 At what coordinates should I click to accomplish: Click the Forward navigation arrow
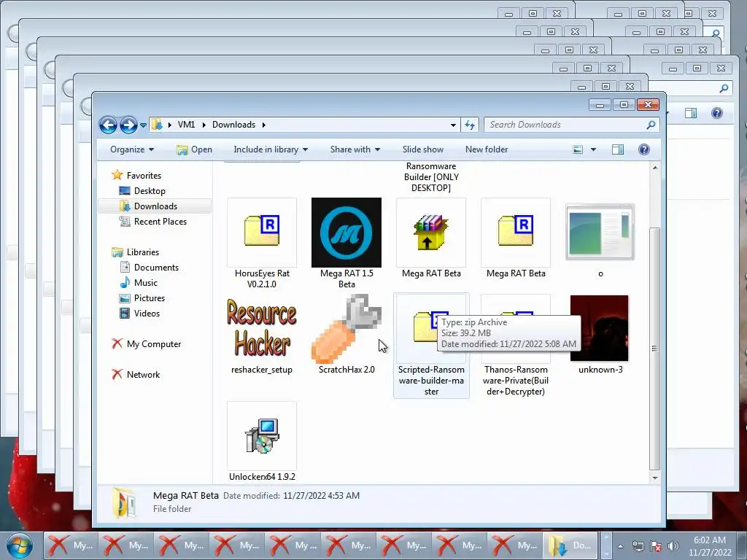click(x=128, y=125)
